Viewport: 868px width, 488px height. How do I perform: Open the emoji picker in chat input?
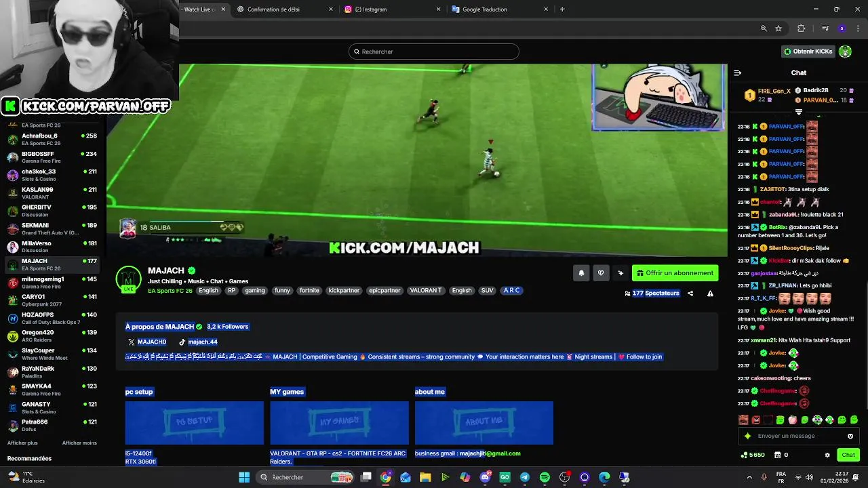[x=850, y=436]
